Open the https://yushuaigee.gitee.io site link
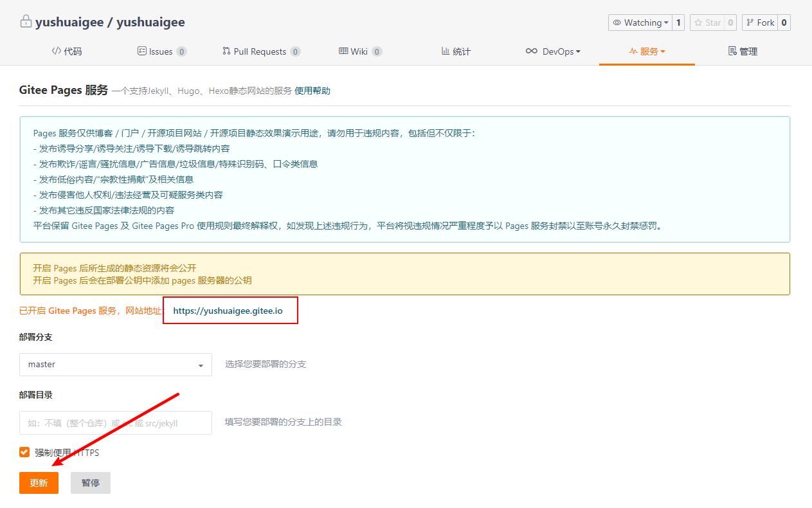The height and width of the screenshot is (508, 812). point(228,311)
